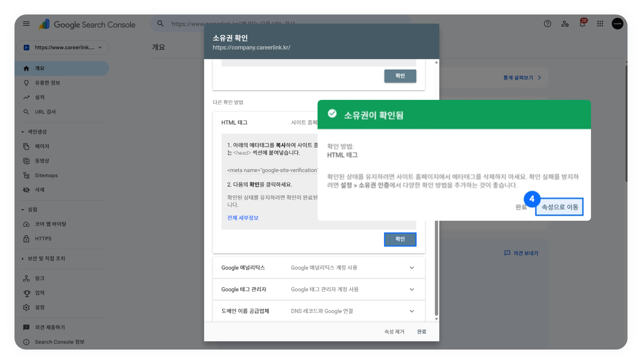Viewport: 642px width, 364px height.
Task: Click 완료 in the green confirmation popup
Action: coord(521,207)
